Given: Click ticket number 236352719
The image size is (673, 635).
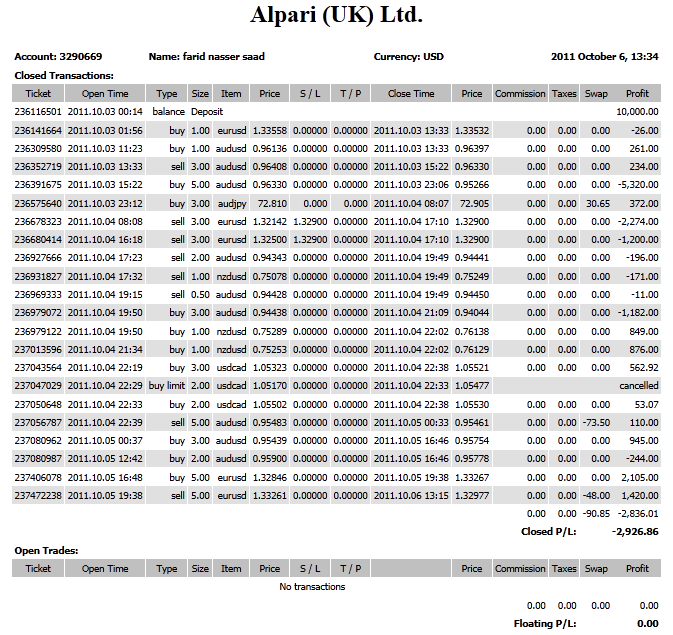Looking at the screenshot, I should point(38,167).
